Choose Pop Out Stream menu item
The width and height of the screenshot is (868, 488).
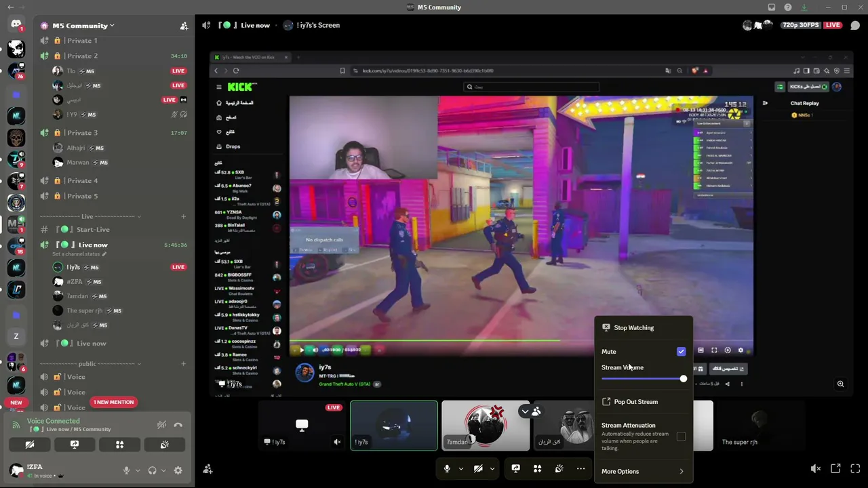coord(643,402)
